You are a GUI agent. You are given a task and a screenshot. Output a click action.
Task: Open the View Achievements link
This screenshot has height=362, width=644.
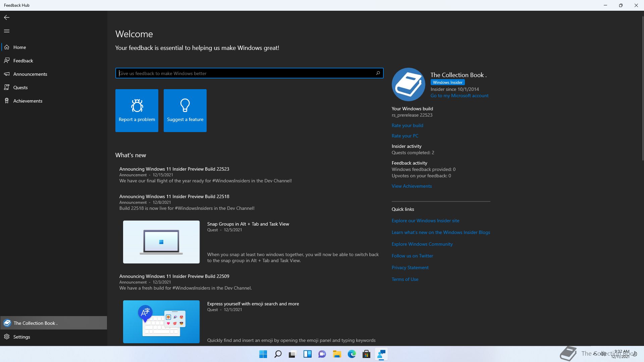(412, 186)
